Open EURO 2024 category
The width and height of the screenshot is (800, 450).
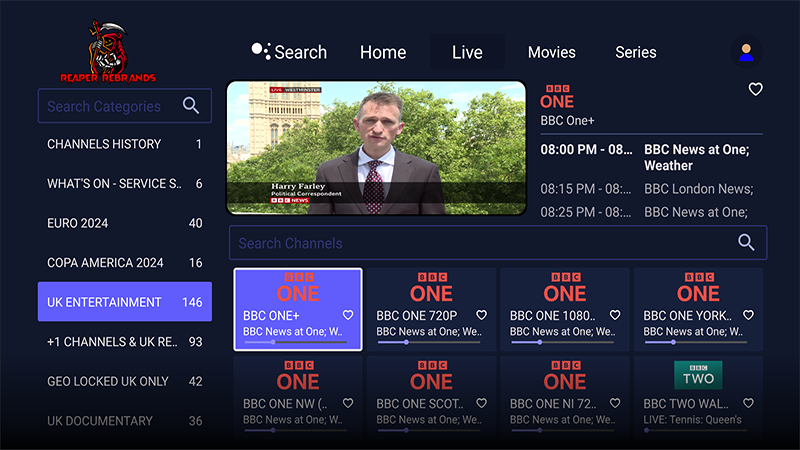125,223
